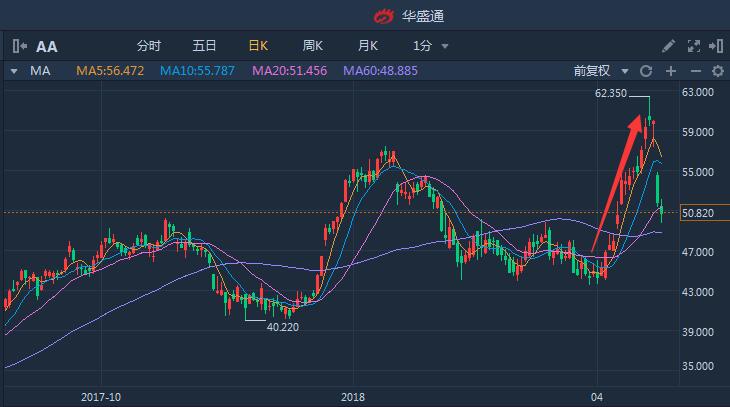The width and height of the screenshot is (730, 407).
Task: Click the Huashengtong logo in the title bar
Action: pos(384,16)
